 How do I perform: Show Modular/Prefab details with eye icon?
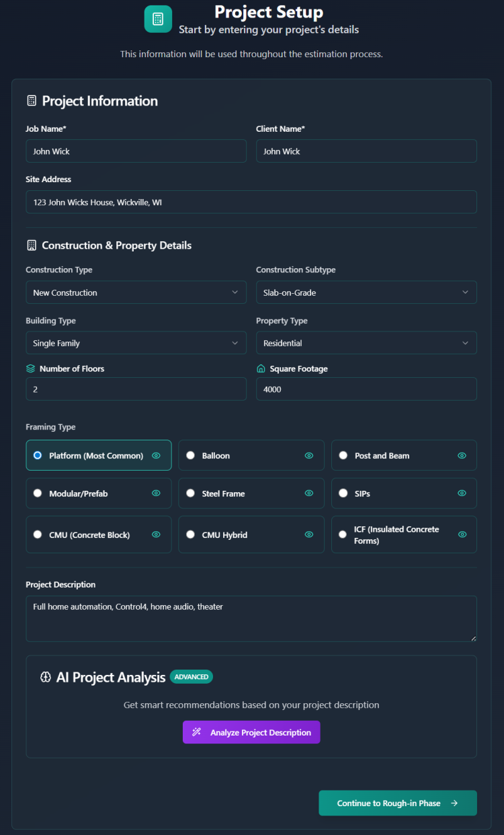click(x=156, y=493)
